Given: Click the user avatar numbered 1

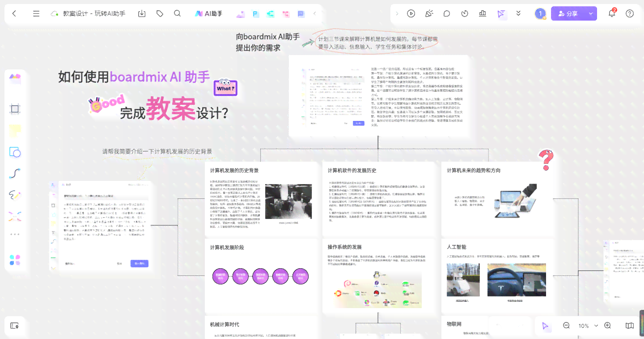Looking at the screenshot, I should click(x=540, y=13).
